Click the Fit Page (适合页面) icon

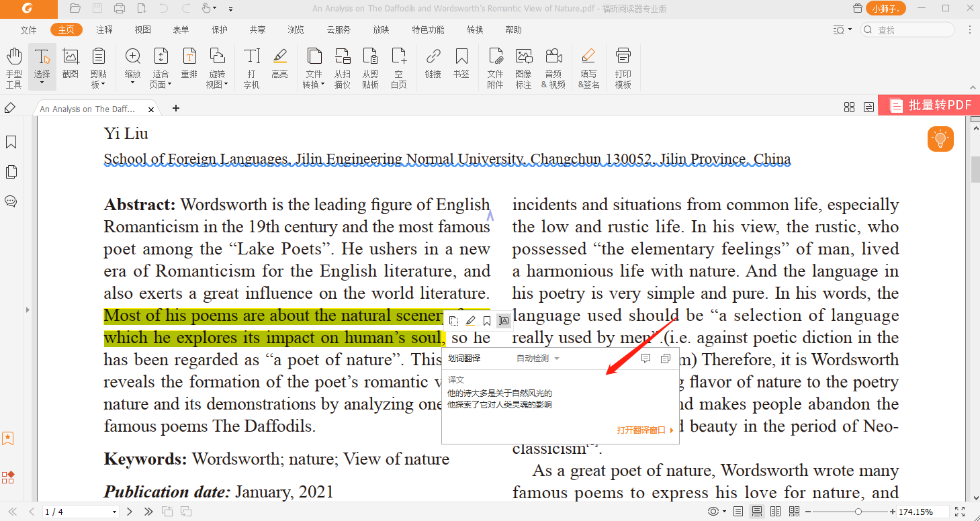pyautogui.click(x=161, y=56)
